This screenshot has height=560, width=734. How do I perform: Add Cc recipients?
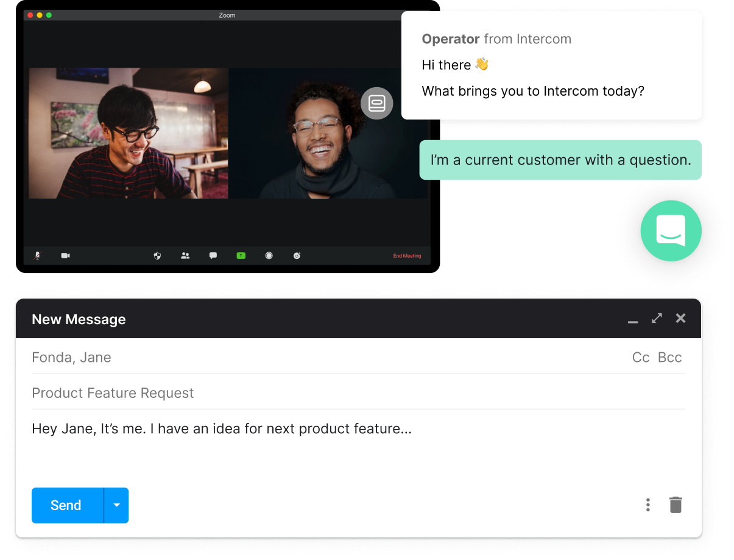click(x=641, y=358)
